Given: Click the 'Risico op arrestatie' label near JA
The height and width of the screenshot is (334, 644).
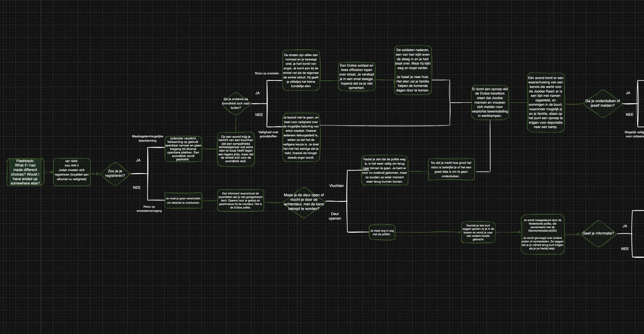Looking at the screenshot, I should pyautogui.click(x=267, y=73).
